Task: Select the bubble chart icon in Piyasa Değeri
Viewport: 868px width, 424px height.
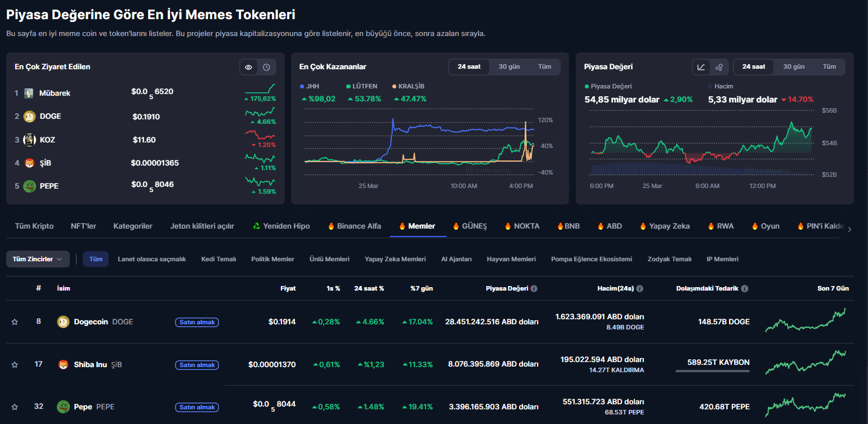Action: [x=719, y=67]
